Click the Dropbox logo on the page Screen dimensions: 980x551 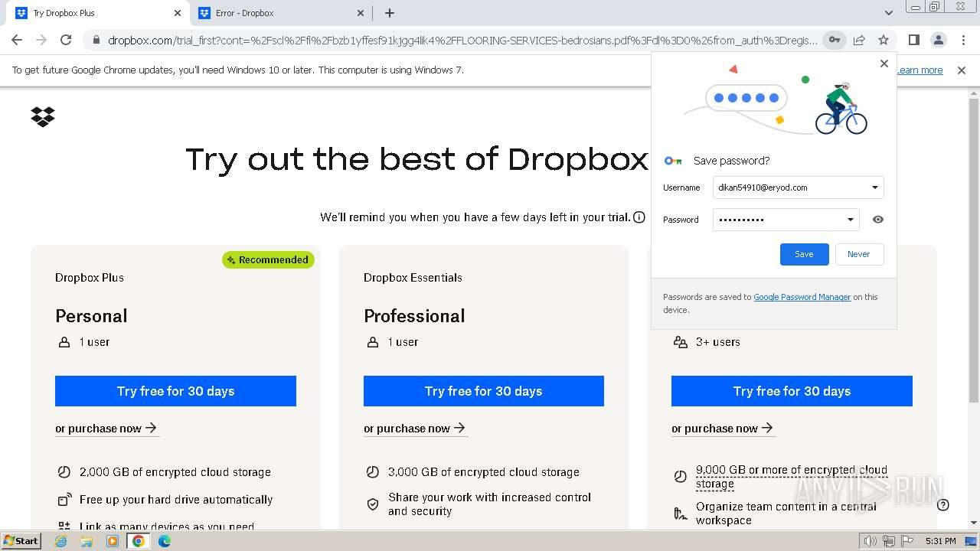coord(43,116)
